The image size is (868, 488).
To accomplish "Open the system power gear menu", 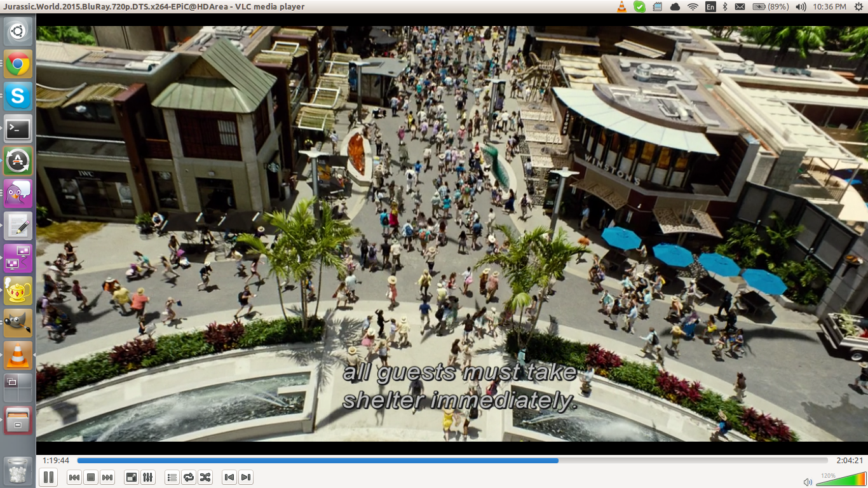I will point(858,7).
